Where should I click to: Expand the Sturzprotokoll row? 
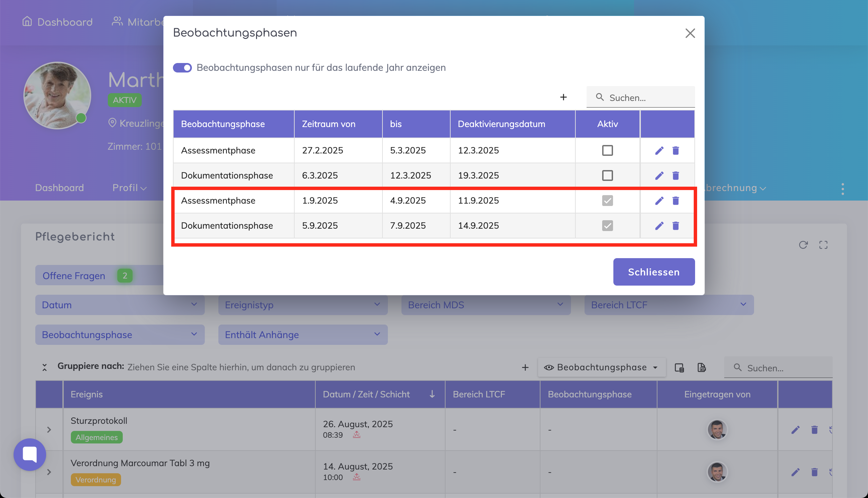(49, 430)
